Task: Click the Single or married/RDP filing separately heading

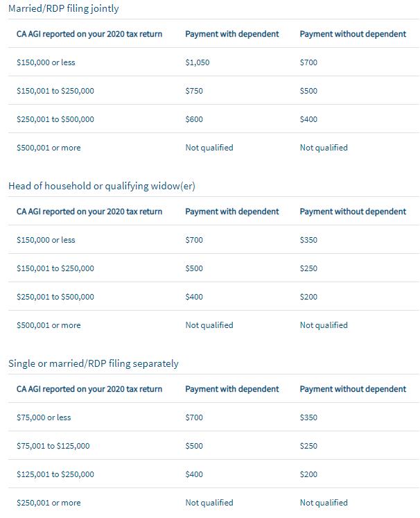Action: (x=93, y=363)
